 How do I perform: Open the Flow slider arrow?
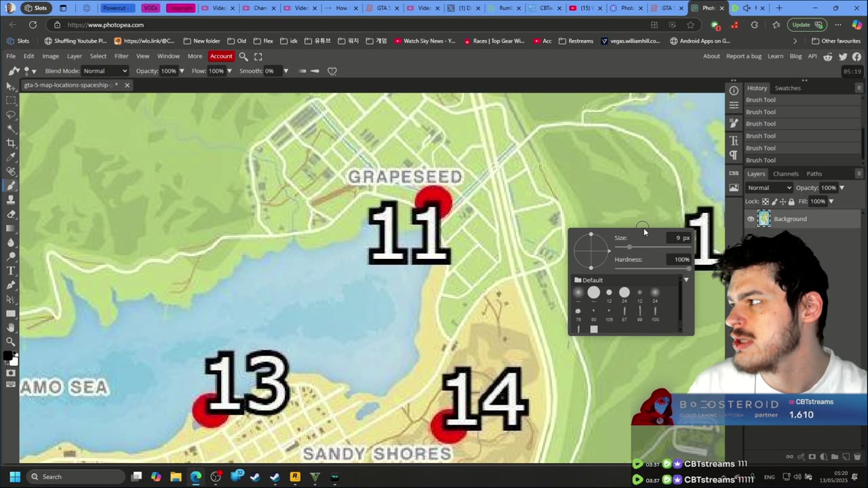(229, 71)
